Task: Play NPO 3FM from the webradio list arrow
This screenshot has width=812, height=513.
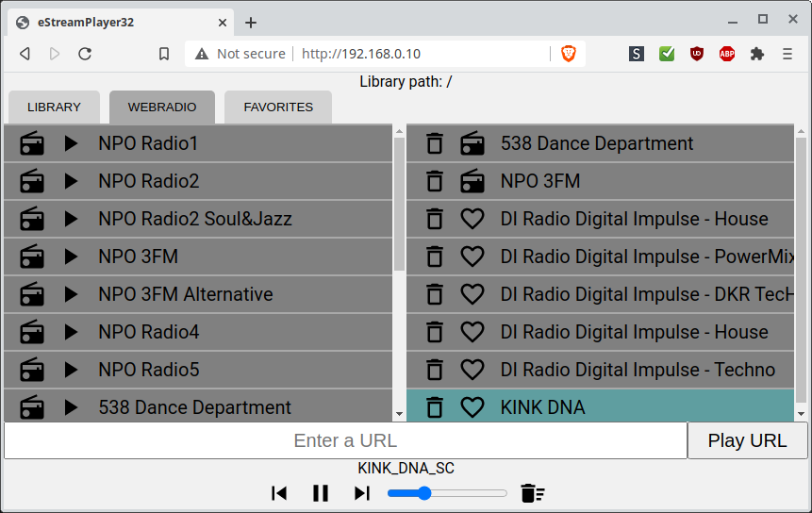Action: pos(71,256)
